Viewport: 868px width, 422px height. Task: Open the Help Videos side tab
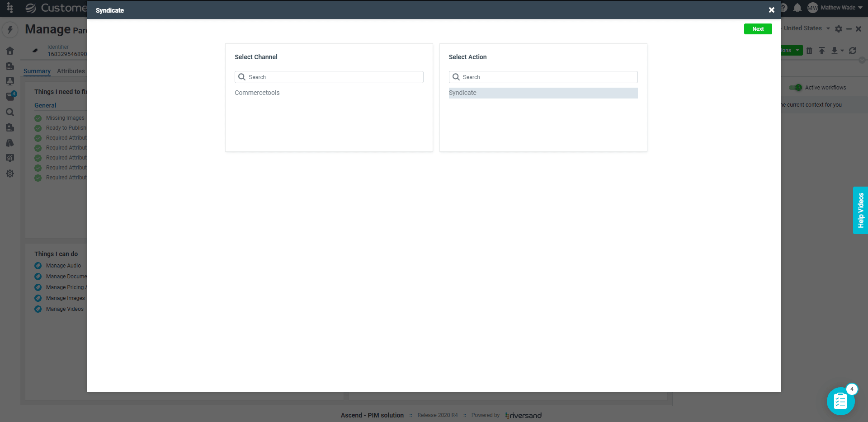(x=860, y=211)
